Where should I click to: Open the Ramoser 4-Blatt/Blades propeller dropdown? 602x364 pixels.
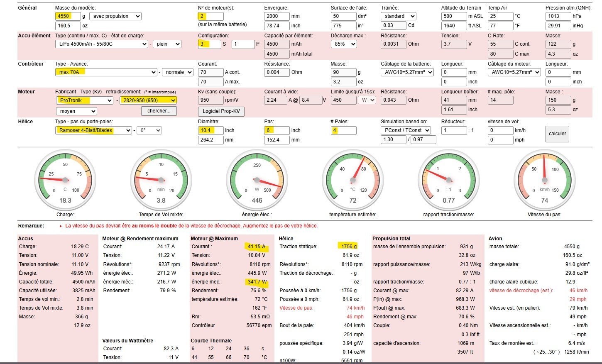[x=93, y=130]
